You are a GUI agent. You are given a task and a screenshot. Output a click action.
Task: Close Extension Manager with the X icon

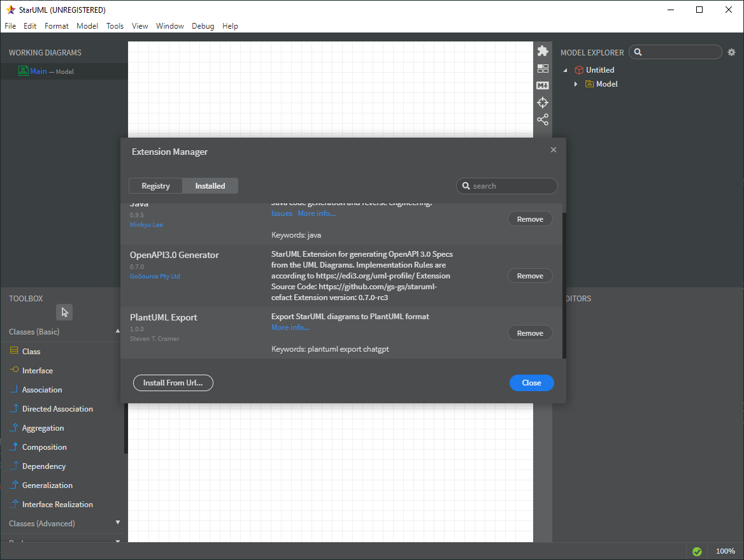point(554,150)
